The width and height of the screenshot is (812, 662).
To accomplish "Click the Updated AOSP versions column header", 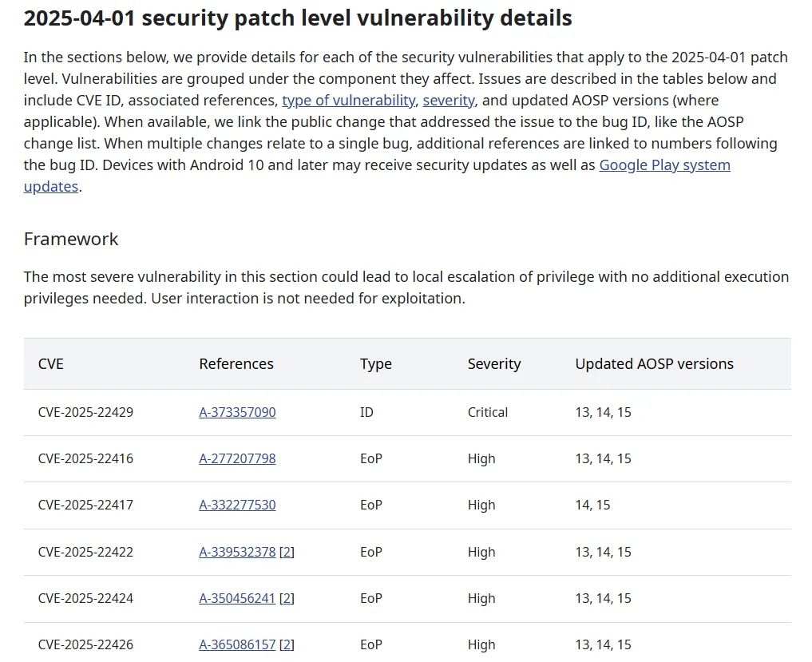I will [654, 364].
